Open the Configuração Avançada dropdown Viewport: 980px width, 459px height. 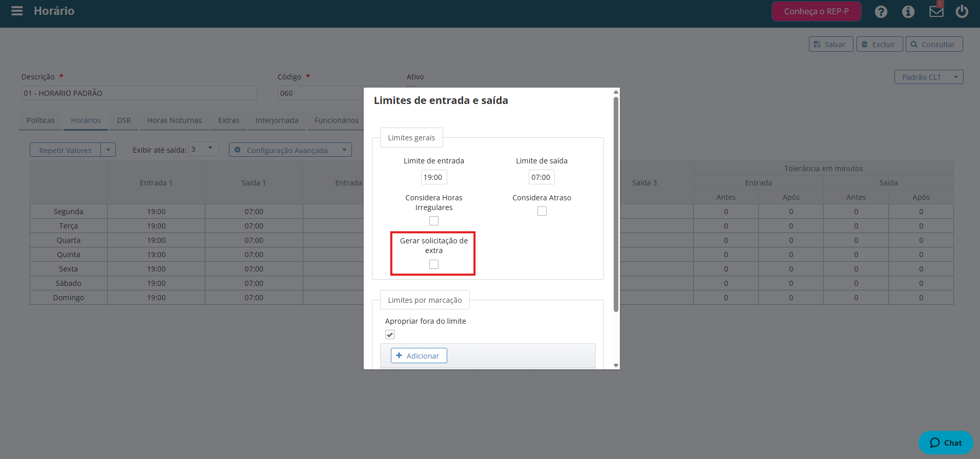[x=290, y=150]
